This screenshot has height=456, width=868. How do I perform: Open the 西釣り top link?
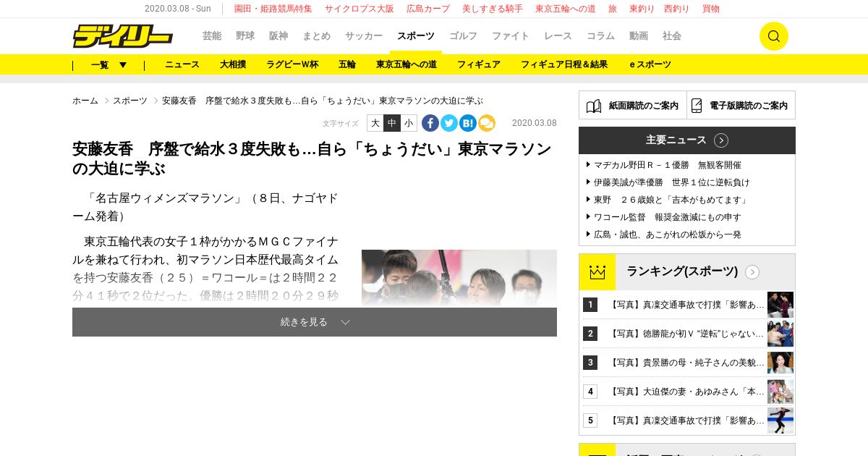pyautogui.click(x=676, y=9)
